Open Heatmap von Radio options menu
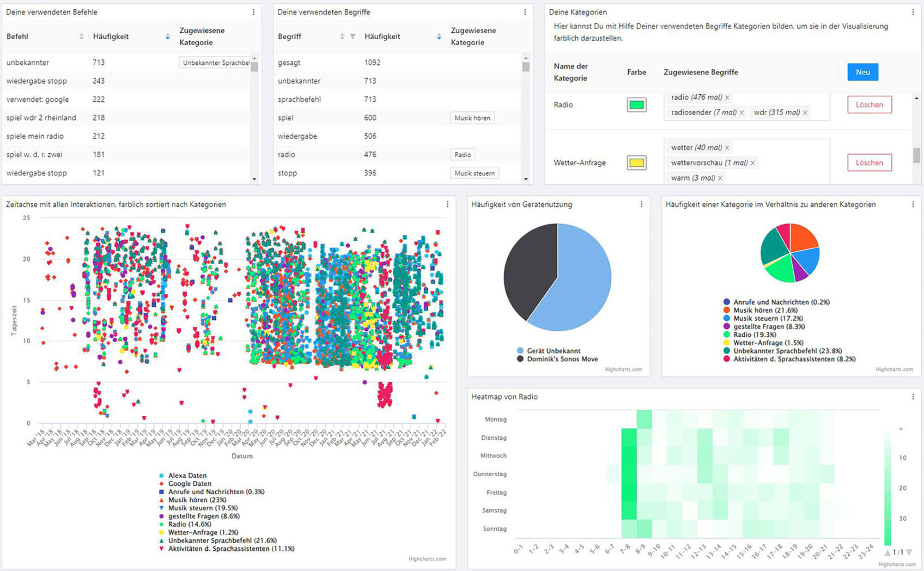 (913, 396)
